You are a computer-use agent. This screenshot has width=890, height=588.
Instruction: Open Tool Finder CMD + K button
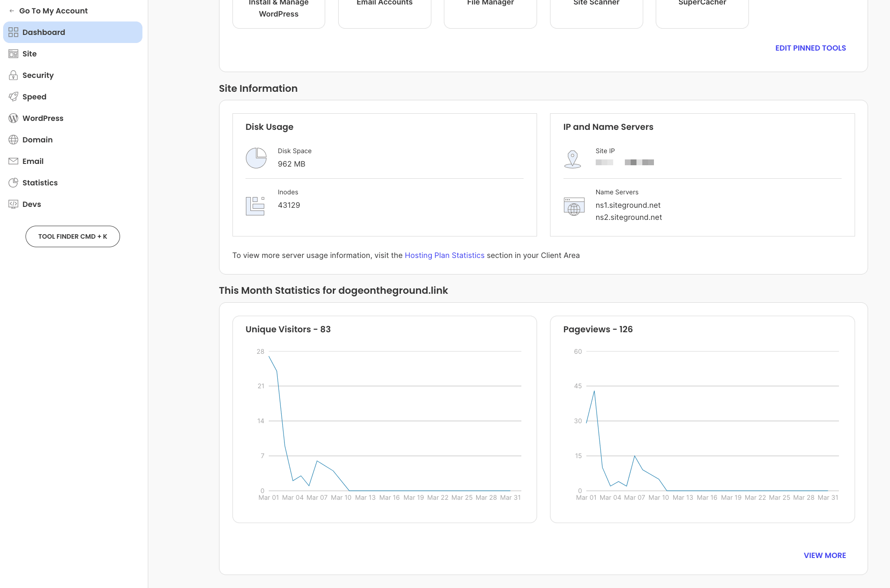pyautogui.click(x=73, y=236)
